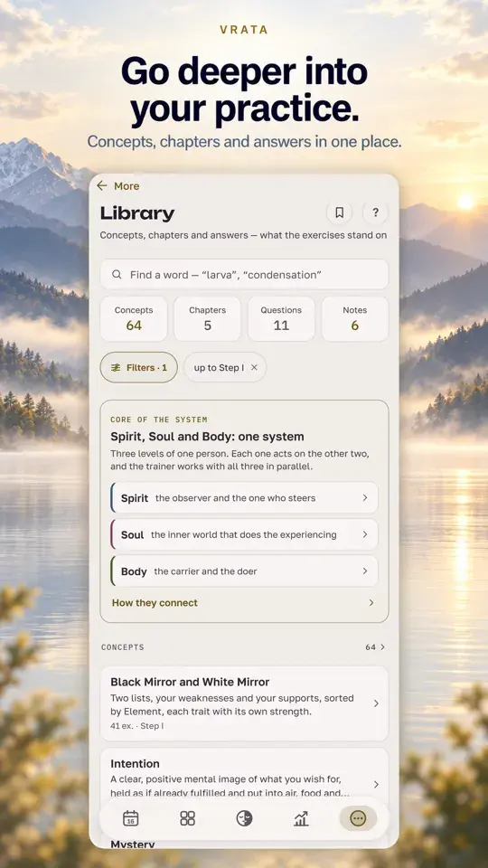The image size is (488, 868).
Task: Click the search magnifier icon
Action: pos(117,275)
